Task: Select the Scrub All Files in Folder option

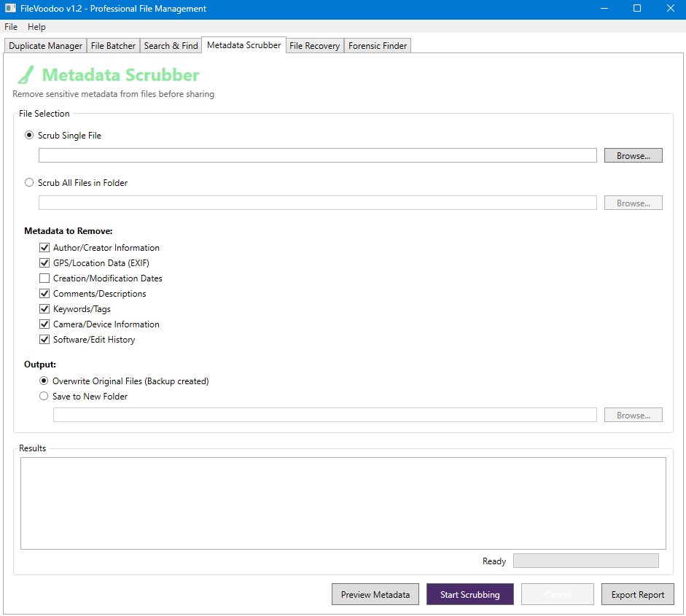Action: point(29,183)
